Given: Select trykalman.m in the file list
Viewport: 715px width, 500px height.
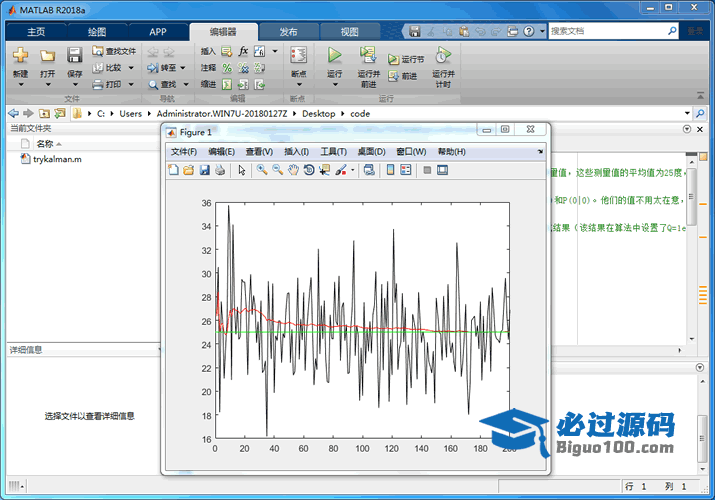Looking at the screenshot, I should coord(57,158).
